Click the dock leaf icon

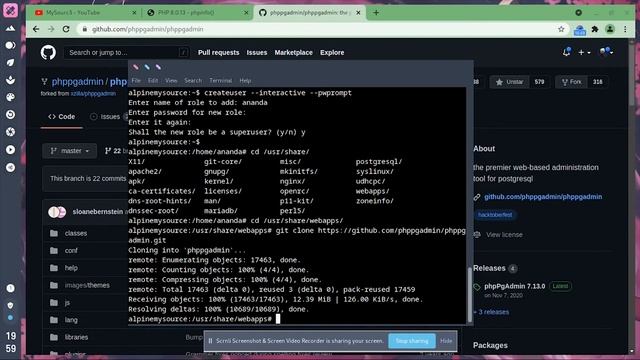10,62
